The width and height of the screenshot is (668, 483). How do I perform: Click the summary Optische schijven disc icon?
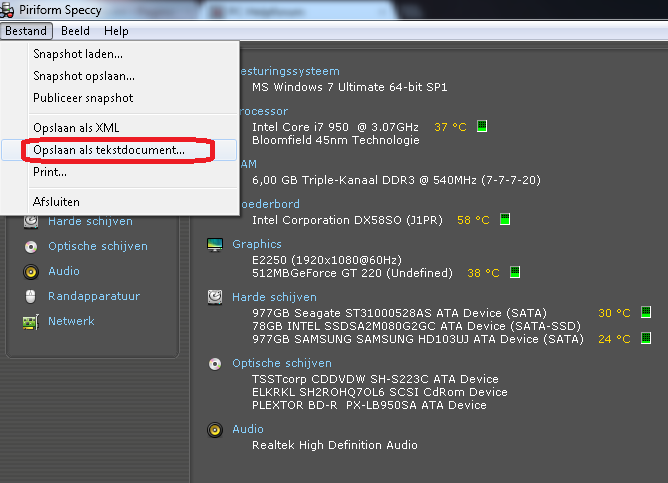[215, 364]
